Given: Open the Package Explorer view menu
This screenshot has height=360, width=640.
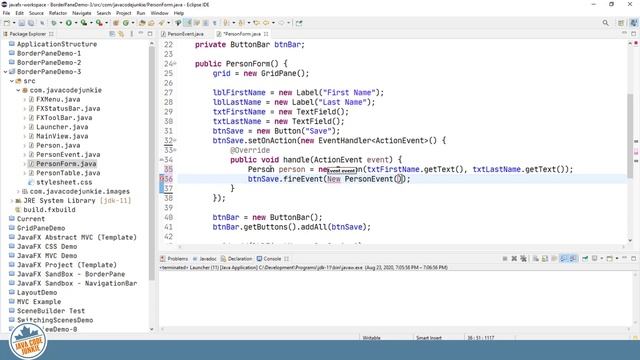Looking at the screenshot, I should pyautogui.click(x=131, y=34).
